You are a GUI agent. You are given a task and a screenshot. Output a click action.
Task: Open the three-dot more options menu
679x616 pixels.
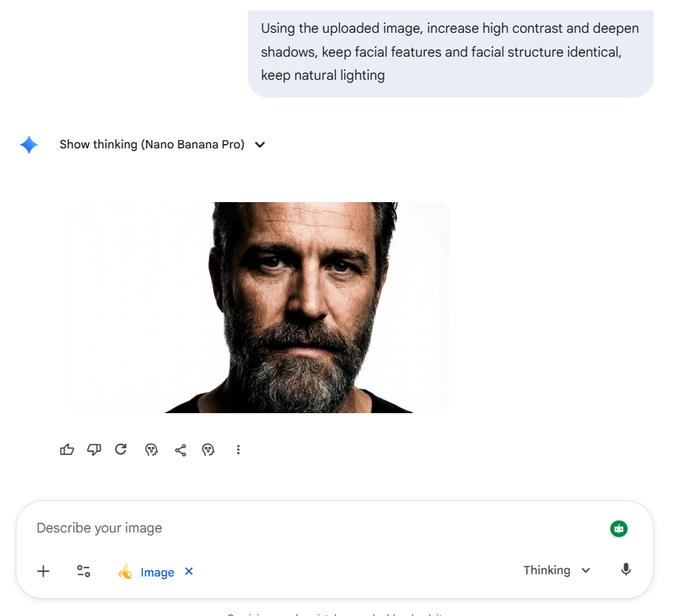pyautogui.click(x=238, y=450)
